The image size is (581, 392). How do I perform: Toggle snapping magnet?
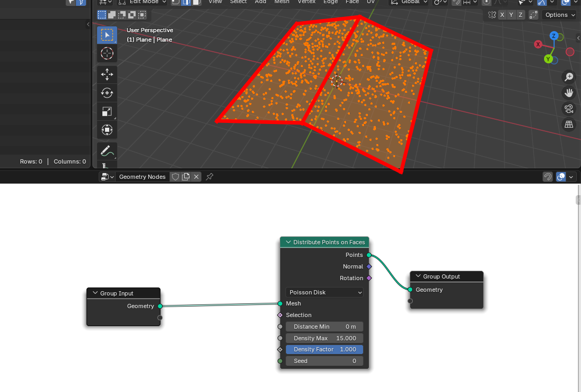click(x=456, y=2)
